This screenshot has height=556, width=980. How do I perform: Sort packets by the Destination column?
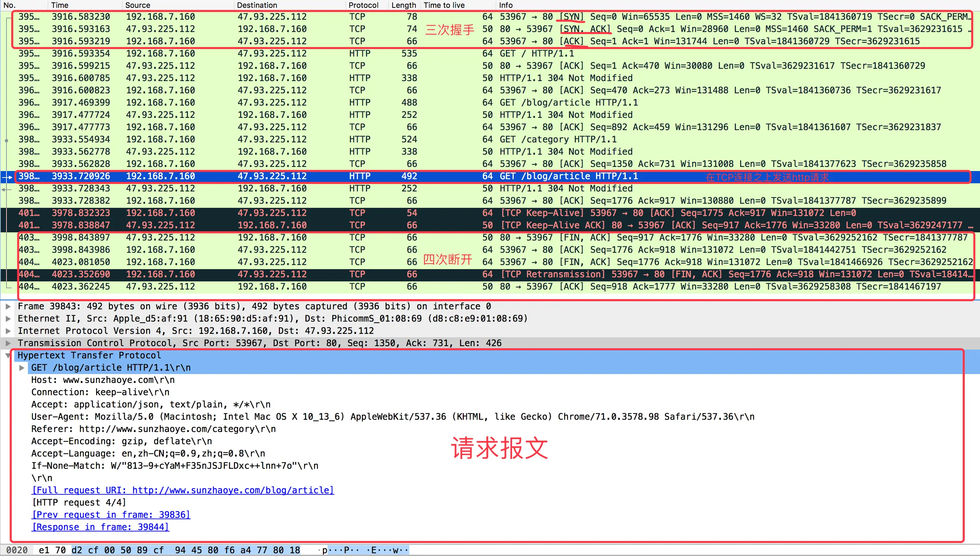point(256,5)
